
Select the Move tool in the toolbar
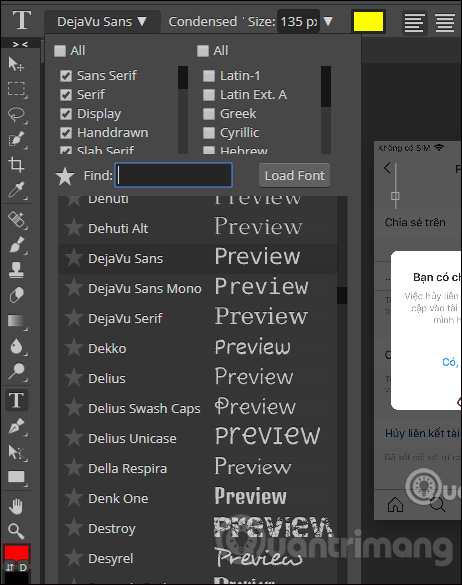pos(16,64)
